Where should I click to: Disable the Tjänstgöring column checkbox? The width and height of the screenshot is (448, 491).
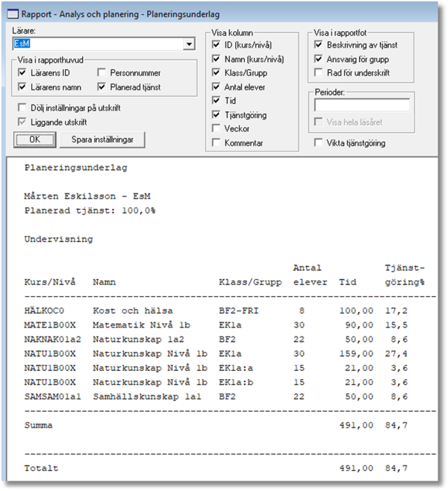pyautogui.click(x=217, y=115)
